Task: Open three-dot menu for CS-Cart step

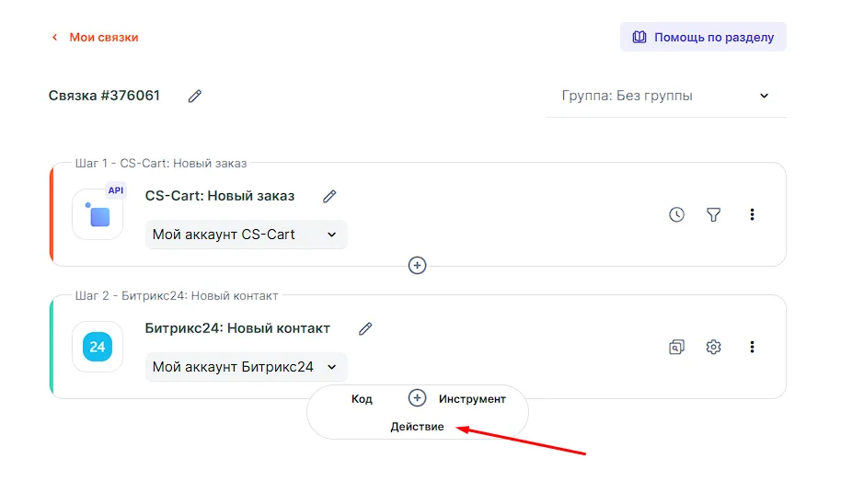Action: click(752, 214)
